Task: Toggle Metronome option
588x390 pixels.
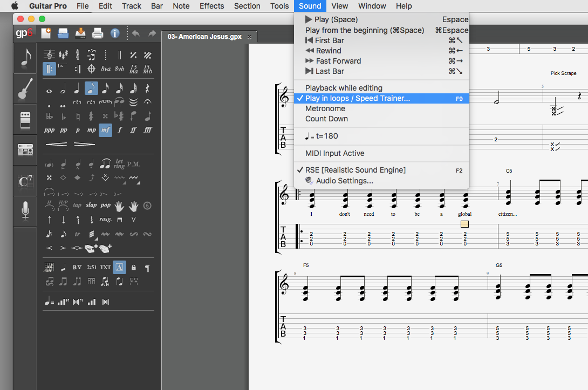Action: pyautogui.click(x=381, y=108)
